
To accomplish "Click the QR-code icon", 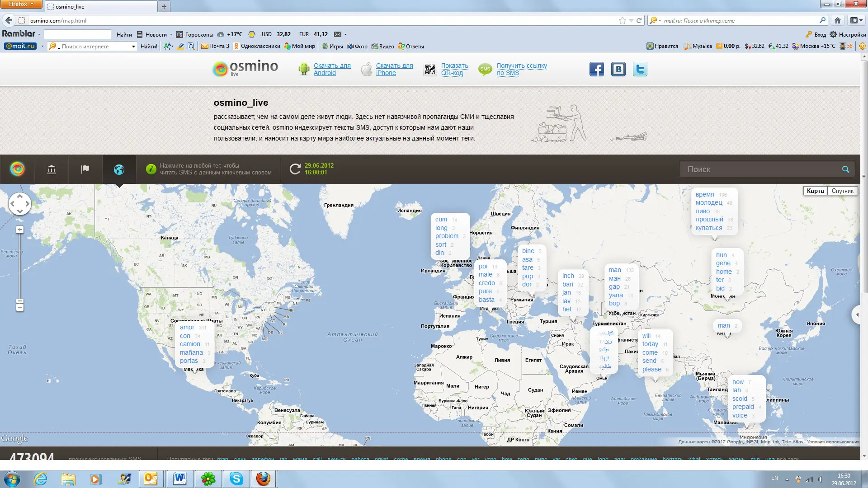I will [430, 70].
